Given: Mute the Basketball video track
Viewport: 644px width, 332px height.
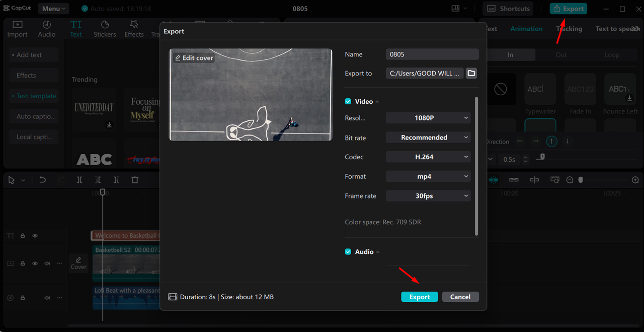Looking at the screenshot, I should [x=47, y=263].
